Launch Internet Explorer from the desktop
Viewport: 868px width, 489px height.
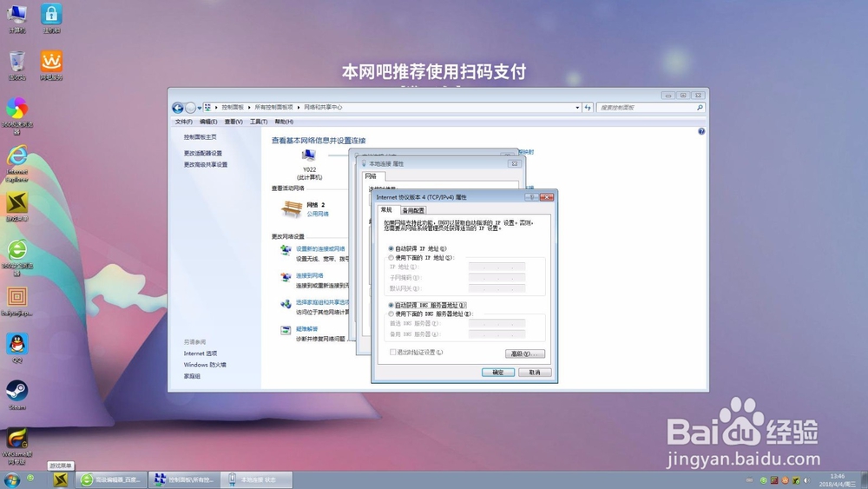17,162
